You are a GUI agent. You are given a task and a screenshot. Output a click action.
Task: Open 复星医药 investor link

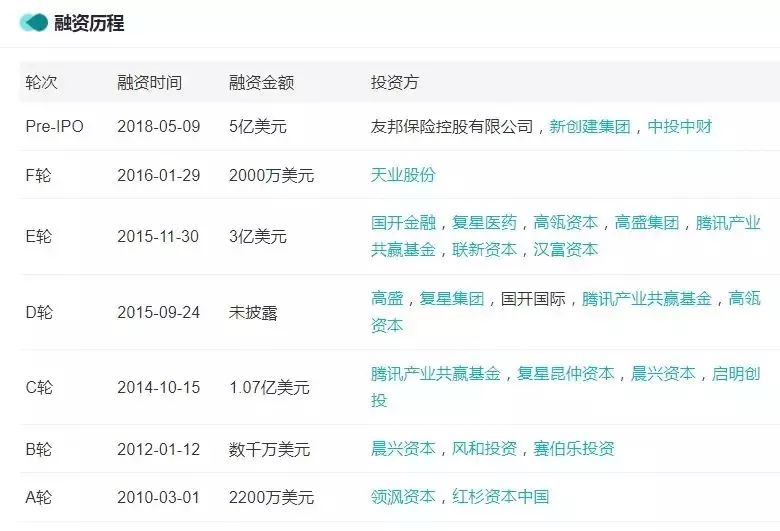click(x=484, y=222)
